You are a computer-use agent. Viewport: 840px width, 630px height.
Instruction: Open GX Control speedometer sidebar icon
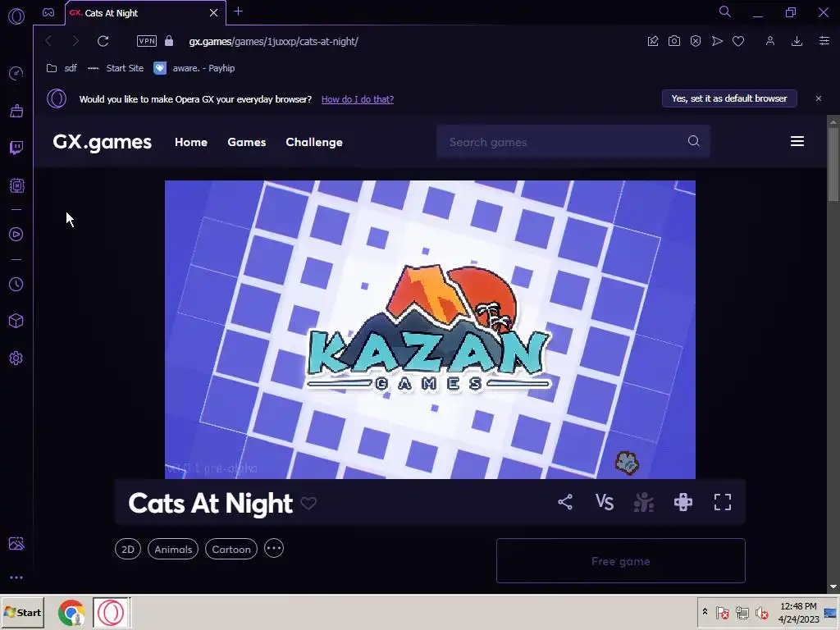[x=16, y=73]
